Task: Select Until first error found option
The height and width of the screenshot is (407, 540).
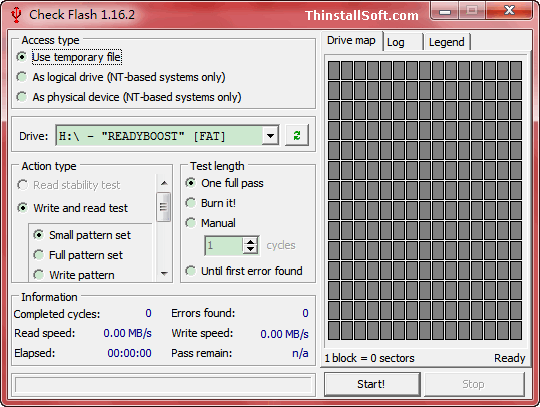Action: (244, 271)
